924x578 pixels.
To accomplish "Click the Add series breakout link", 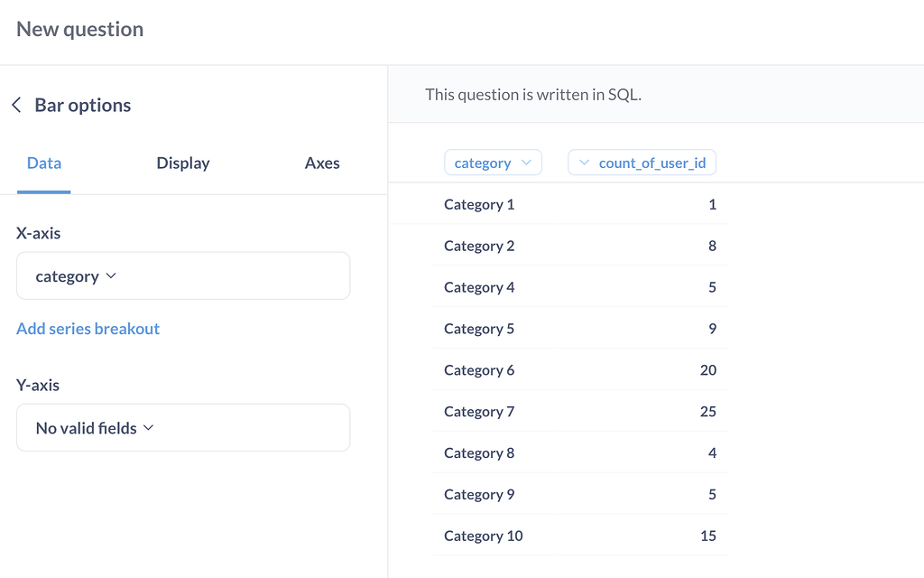I will [x=88, y=329].
